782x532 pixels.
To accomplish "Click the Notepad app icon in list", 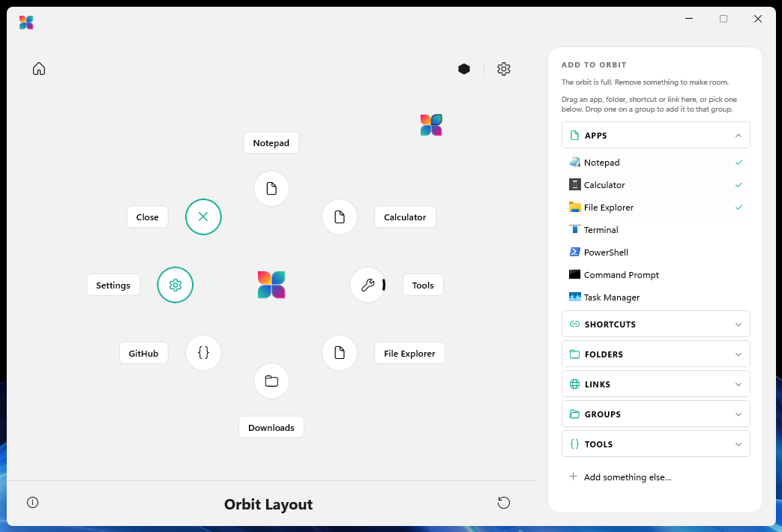I will [x=574, y=163].
